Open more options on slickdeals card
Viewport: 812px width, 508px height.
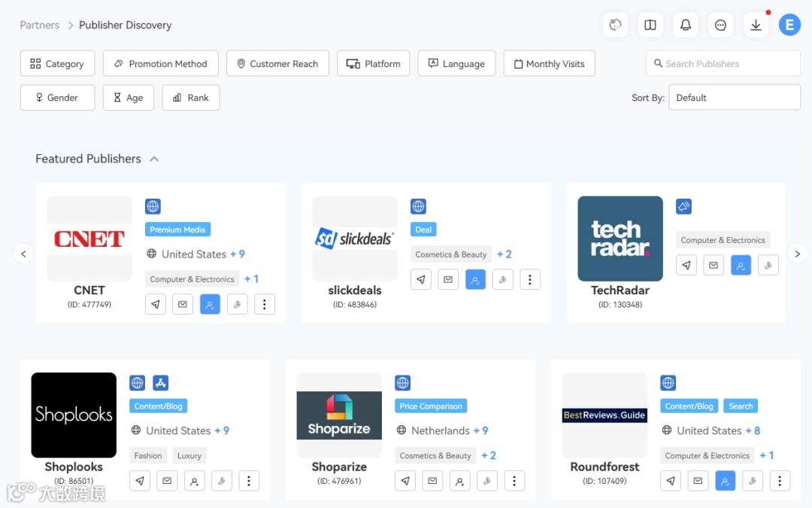pyautogui.click(x=530, y=279)
